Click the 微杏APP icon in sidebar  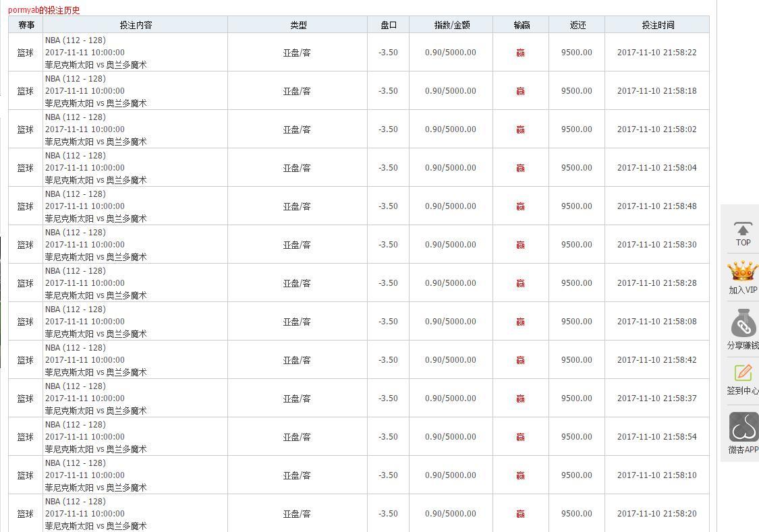(743, 427)
